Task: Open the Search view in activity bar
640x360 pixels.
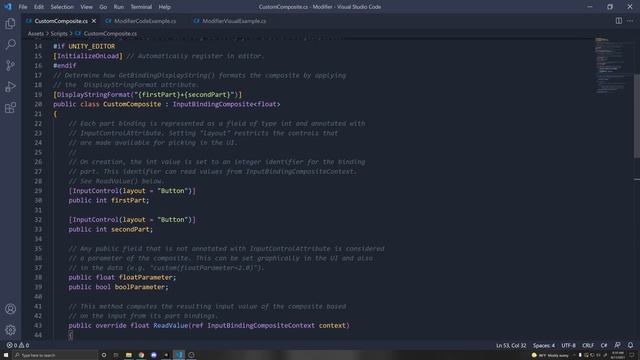Action: [11, 44]
